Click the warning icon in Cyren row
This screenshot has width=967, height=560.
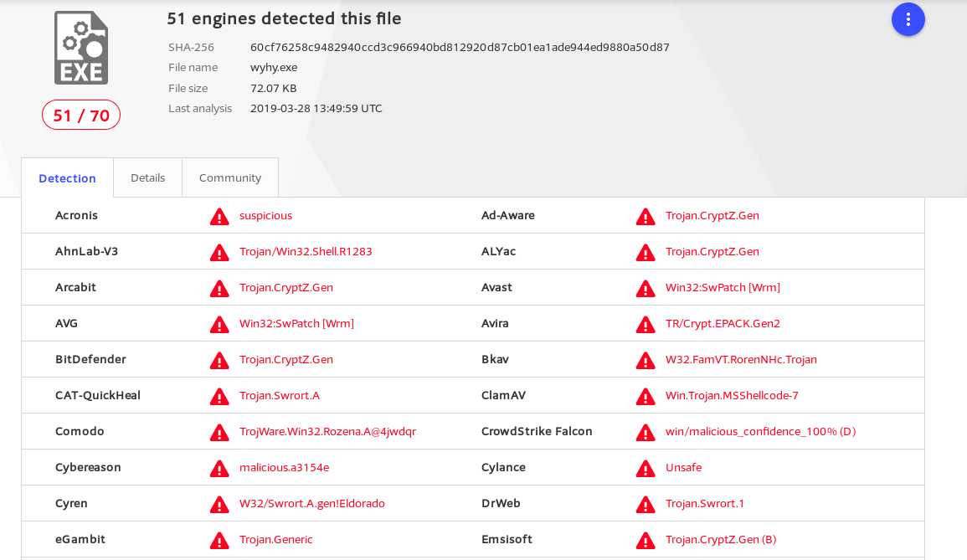[219, 504]
